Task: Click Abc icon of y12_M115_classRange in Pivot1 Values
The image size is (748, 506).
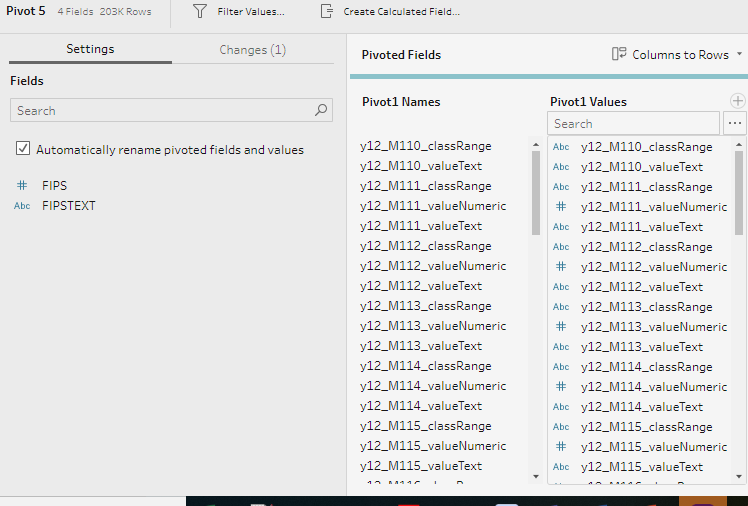Action: pyautogui.click(x=561, y=427)
